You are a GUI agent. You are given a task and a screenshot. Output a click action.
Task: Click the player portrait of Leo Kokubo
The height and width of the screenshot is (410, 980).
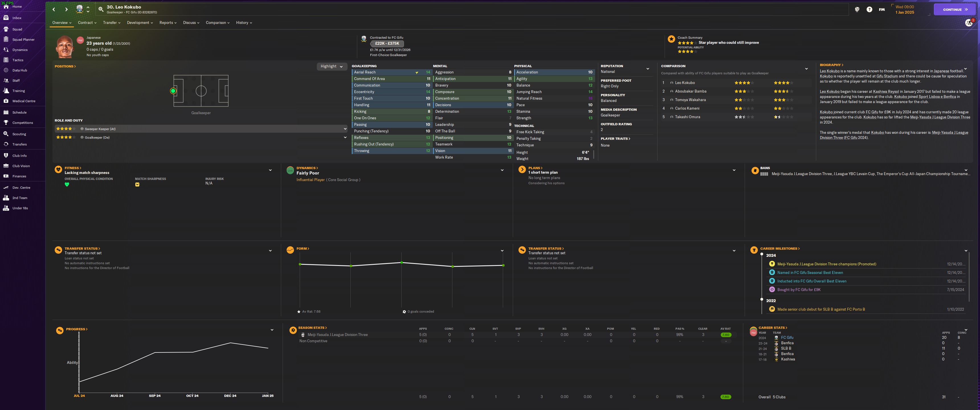(65, 46)
